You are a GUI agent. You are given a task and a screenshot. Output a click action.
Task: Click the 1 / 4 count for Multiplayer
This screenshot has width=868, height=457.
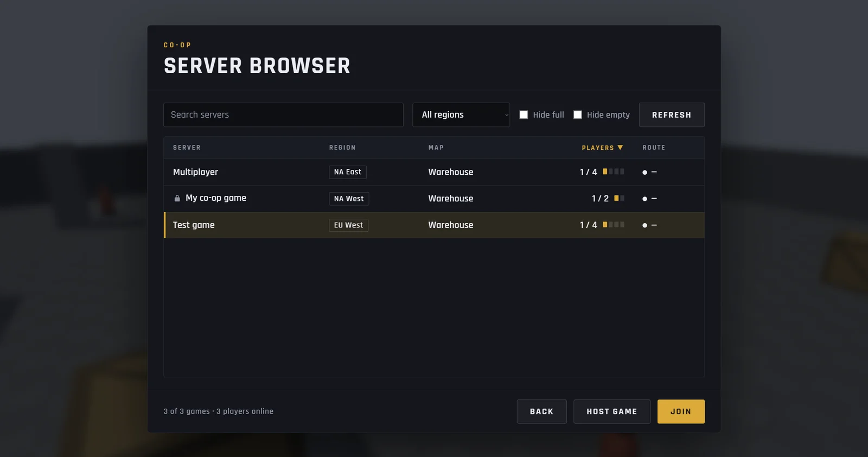tap(589, 172)
